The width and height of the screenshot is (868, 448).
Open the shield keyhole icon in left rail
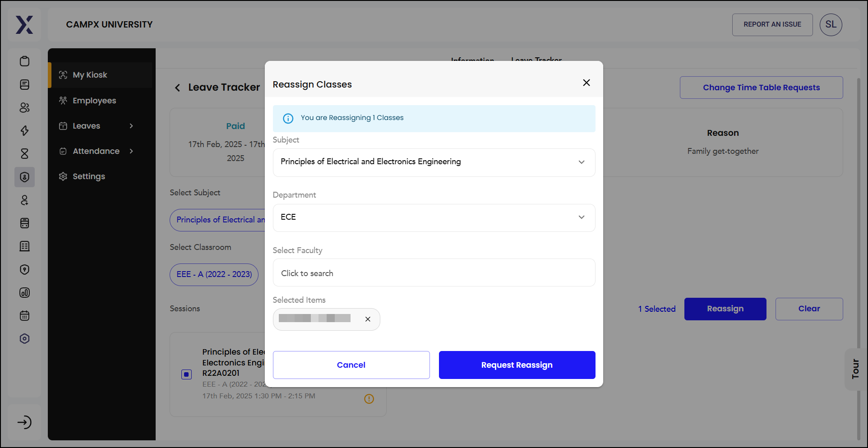pyautogui.click(x=25, y=269)
